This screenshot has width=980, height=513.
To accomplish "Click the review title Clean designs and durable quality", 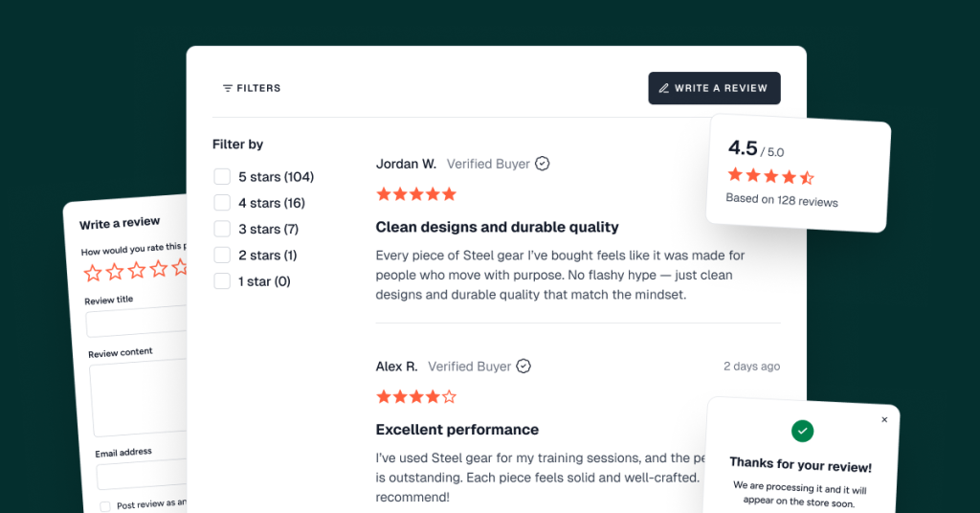I will point(497,227).
